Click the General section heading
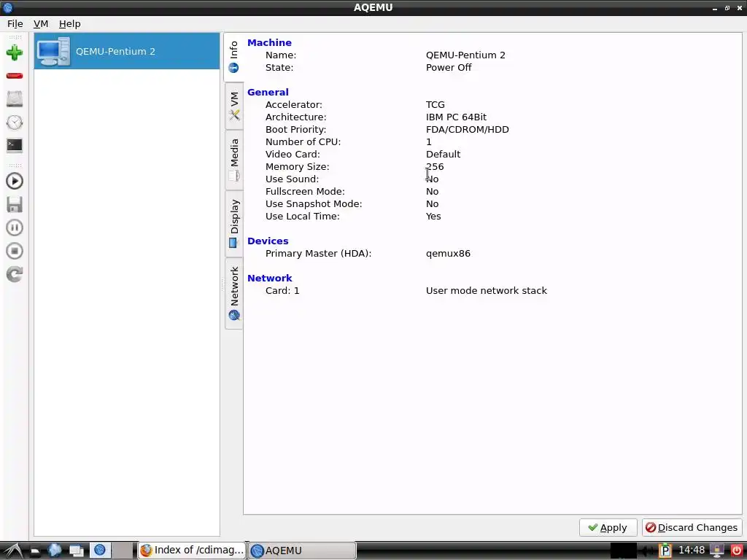The width and height of the screenshot is (747, 560). [268, 92]
